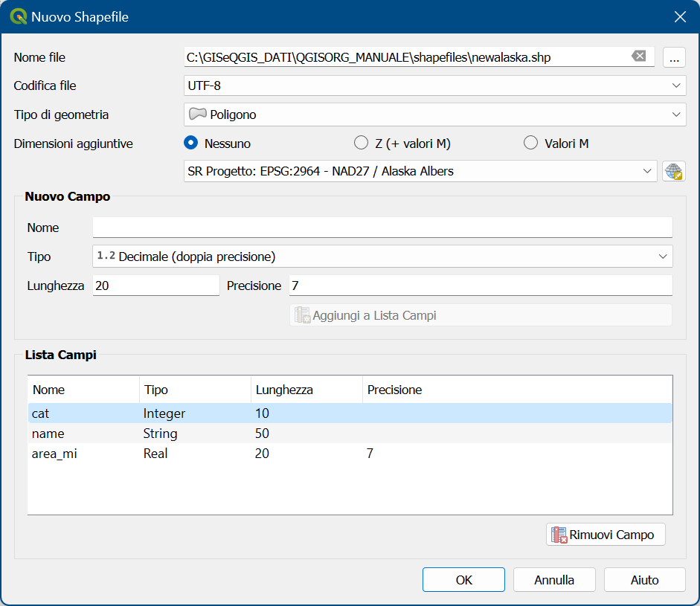Open help with the Aiuto button
Screen dimensions: 700x606
[x=645, y=580]
